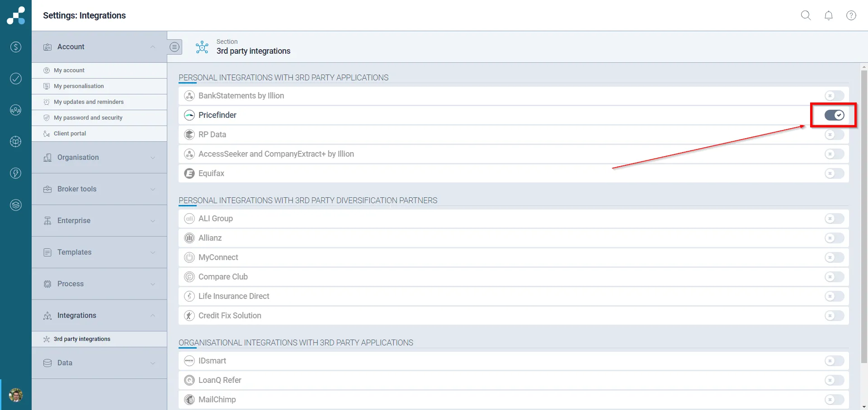Expand the Process section
Viewport: 868px width, 410px height.
pos(99,284)
